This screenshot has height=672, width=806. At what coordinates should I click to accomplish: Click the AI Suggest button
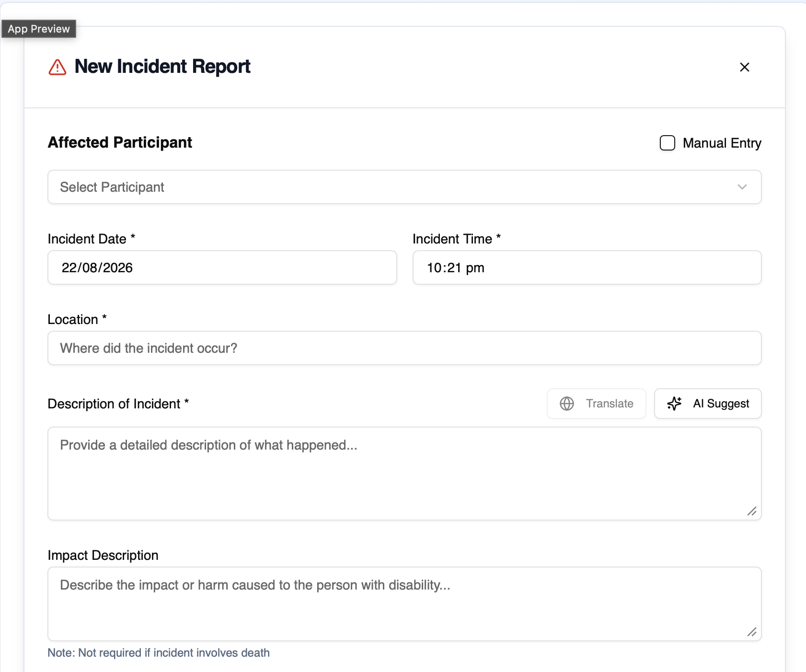(x=708, y=404)
